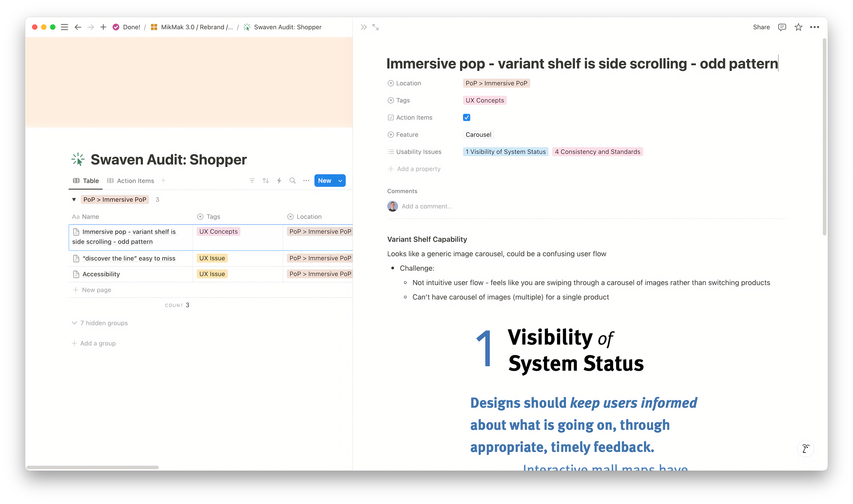The height and width of the screenshot is (504, 853).
Task: Open search within the table view
Action: click(x=293, y=180)
